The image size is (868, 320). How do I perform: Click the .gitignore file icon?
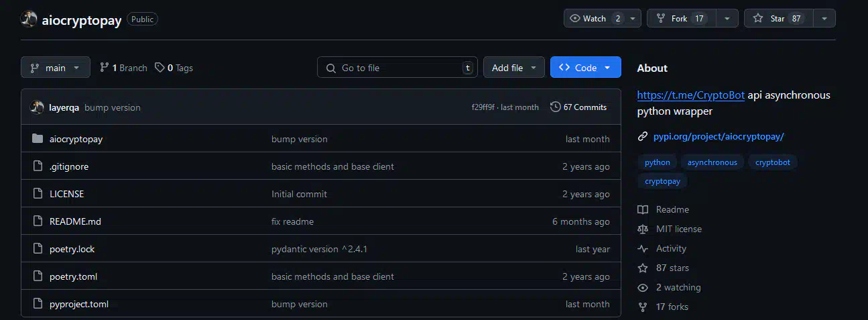point(38,166)
